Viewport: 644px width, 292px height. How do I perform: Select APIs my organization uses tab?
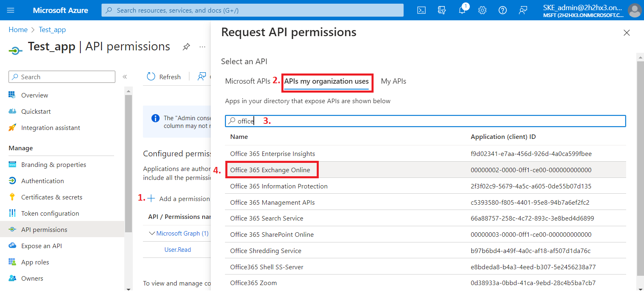[326, 81]
